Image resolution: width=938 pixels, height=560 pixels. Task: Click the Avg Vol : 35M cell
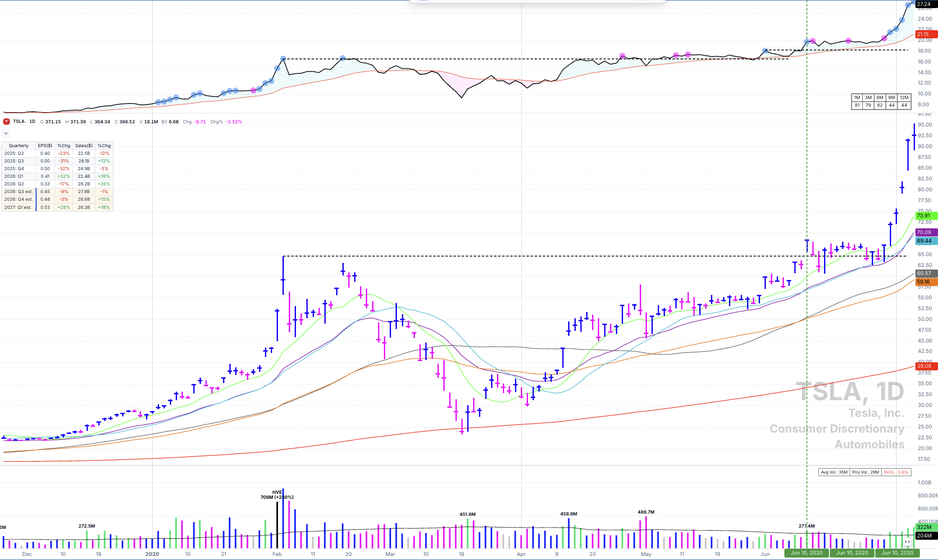pyautogui.click(x=834, y=472)
